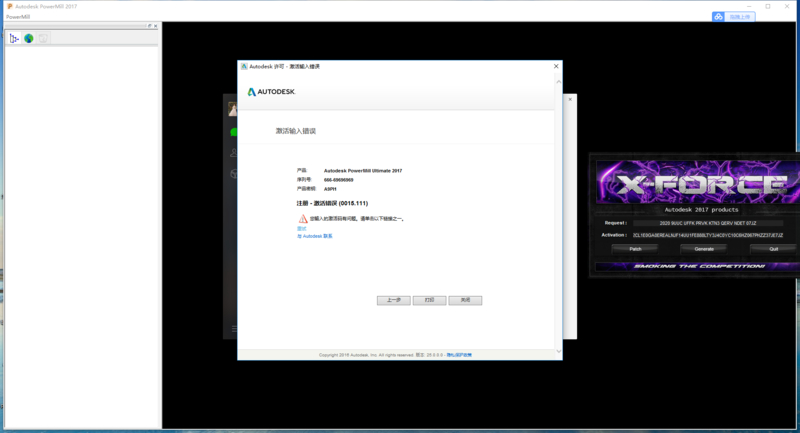Click the cube icon in background window sidebar
This screenshot has width=800, height=433.
pyautogui.click(x=234, y=173)
